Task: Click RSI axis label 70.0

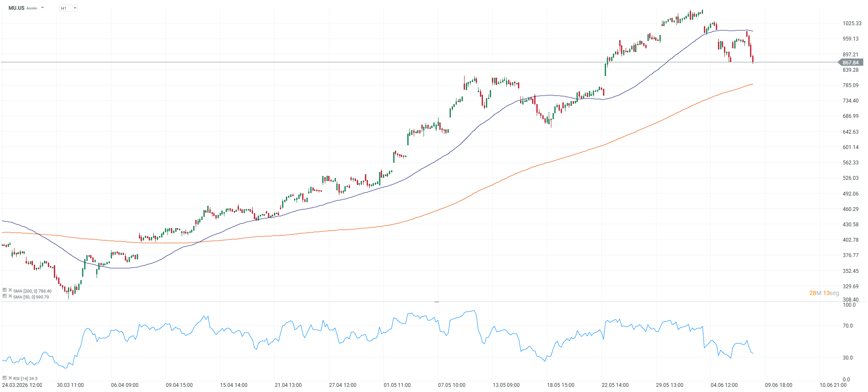Action: pos(847,326)
